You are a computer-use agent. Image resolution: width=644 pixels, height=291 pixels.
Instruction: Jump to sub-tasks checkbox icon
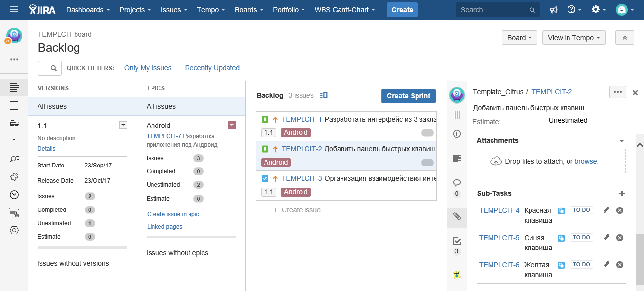457,241
